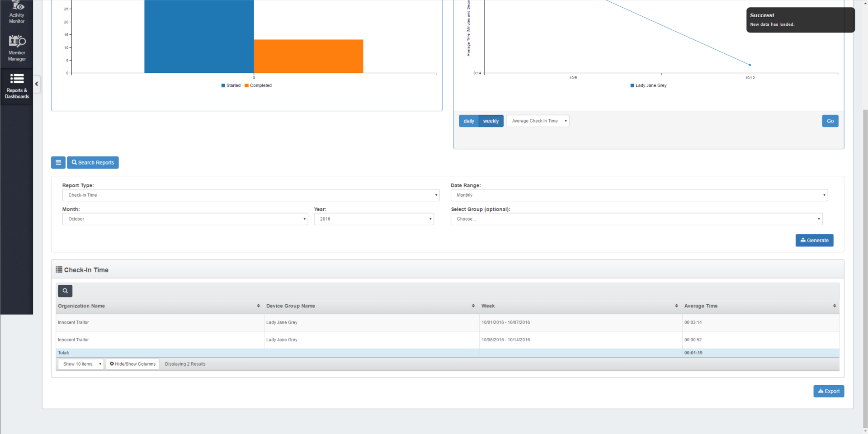Click the Go button beside chart selector
The image size is (868, 434).
click(x=830, y=121)
